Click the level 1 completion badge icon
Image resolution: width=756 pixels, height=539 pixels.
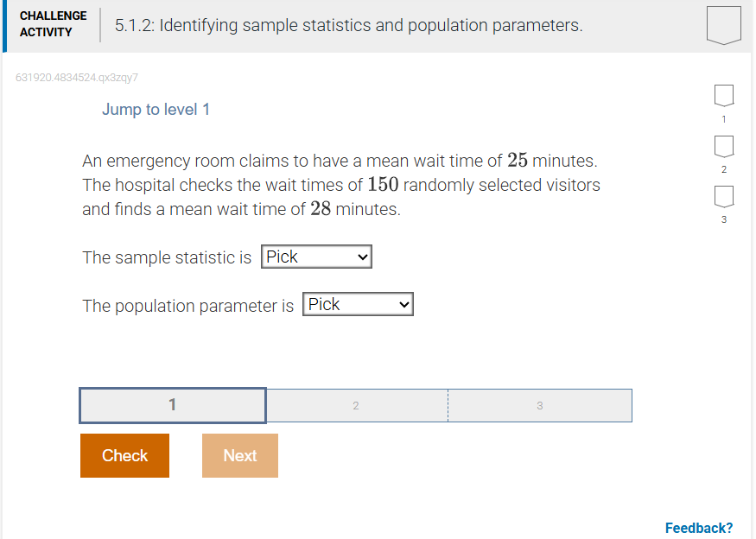point(724,94)
